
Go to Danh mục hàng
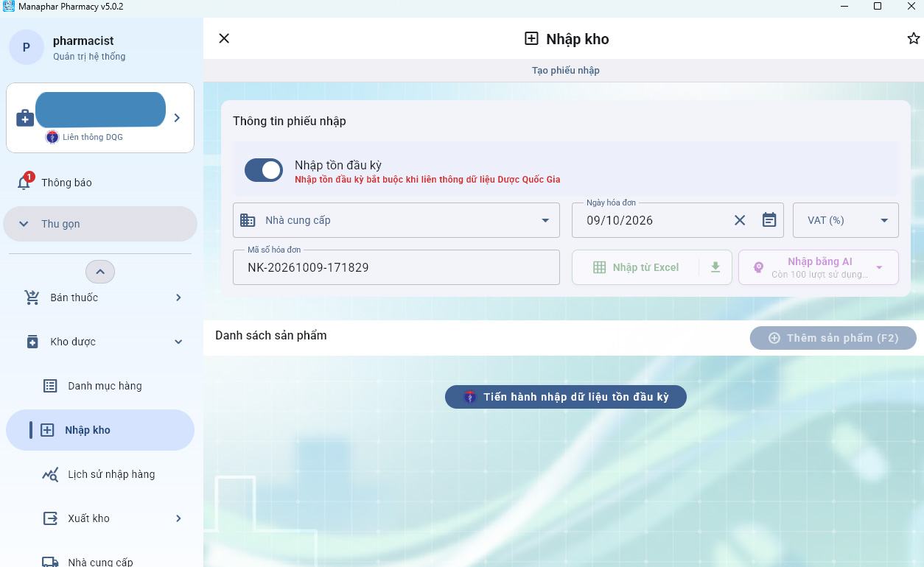click(x=100, y=386)
